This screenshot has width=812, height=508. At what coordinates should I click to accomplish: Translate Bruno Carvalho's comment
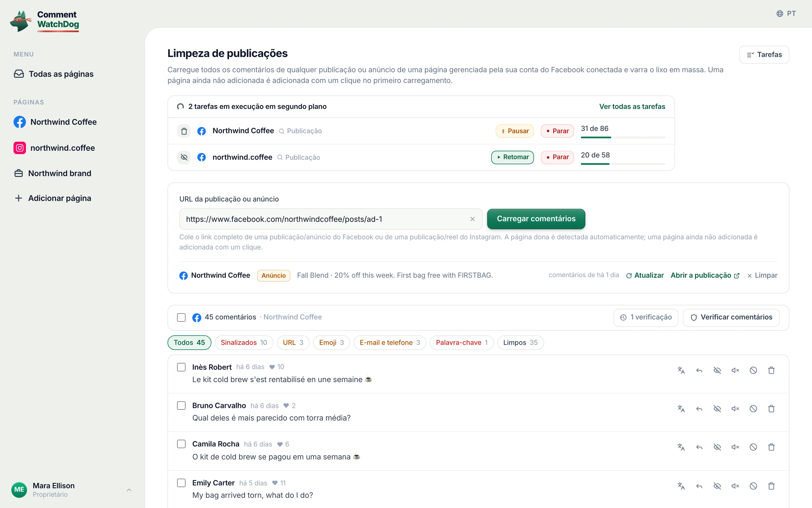[681, 409]
